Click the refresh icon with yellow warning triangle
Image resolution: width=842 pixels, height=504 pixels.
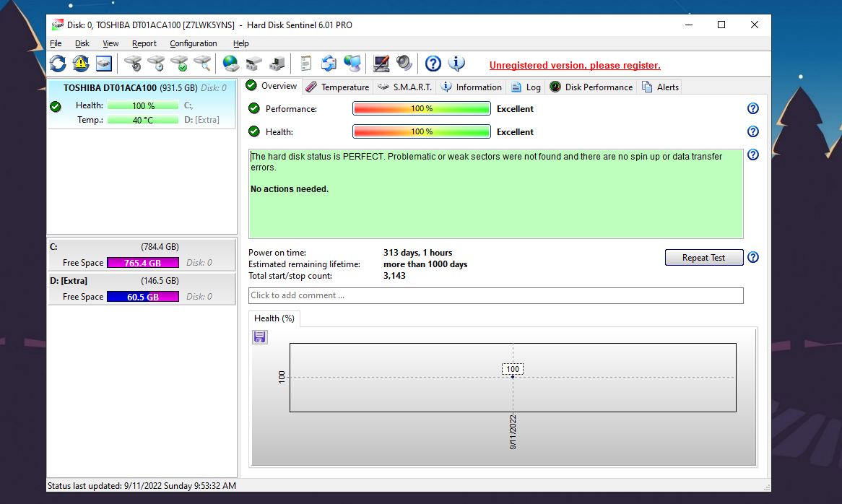(x=81, y=64)
